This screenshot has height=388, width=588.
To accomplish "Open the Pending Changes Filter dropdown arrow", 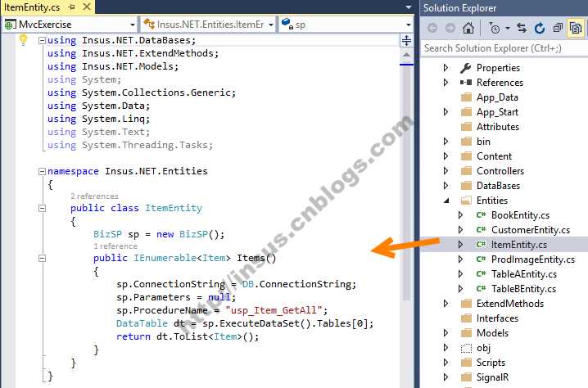I will (x=508, y=28).
